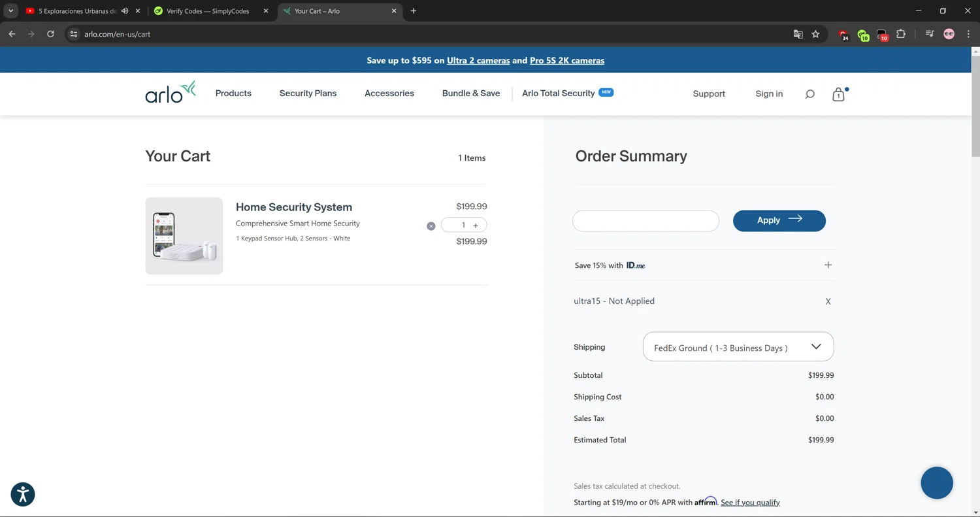The image size is (980, 517).
Task: Bookmark this page with the star icon
Action: click(815, 34)
